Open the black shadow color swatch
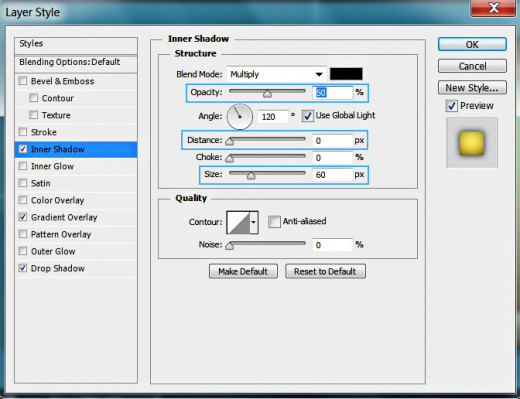The image size is (520, 399). point(346,74)
